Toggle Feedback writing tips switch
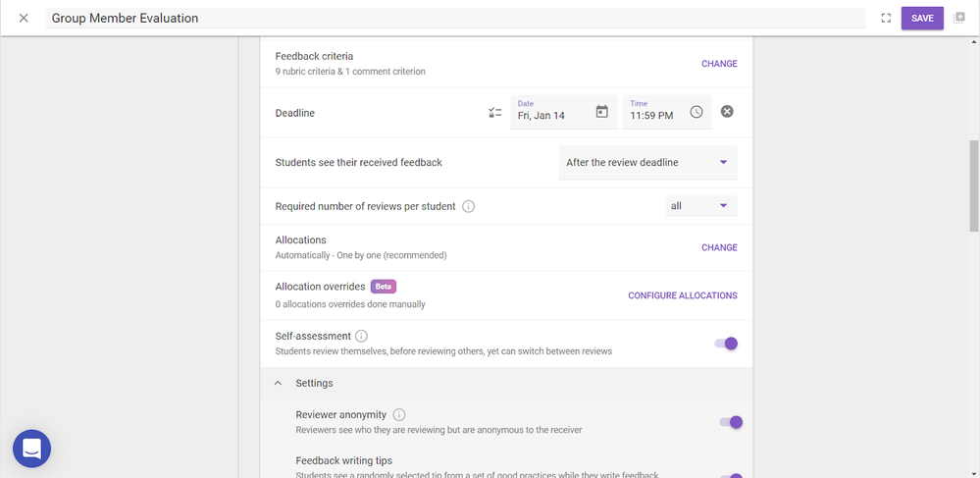This screenshot has width=980, height=478. [731, 475]
